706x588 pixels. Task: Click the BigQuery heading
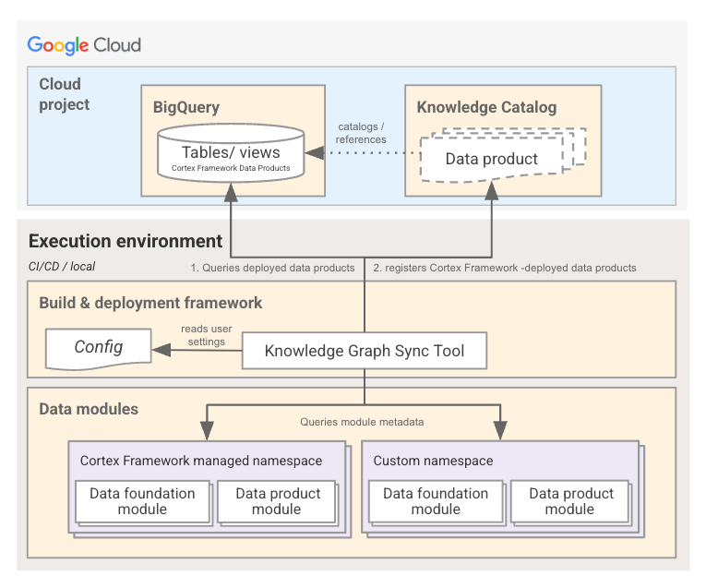click(x=186, y=107)
